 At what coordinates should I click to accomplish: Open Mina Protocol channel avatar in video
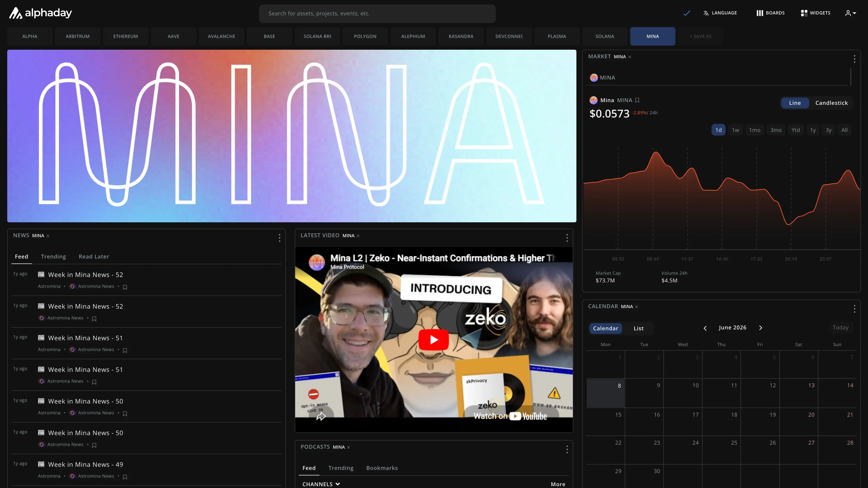click(317, 262)
